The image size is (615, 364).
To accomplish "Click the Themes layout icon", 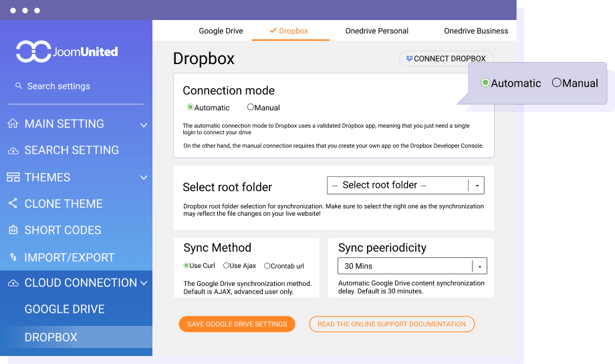I will pos(13,178).
